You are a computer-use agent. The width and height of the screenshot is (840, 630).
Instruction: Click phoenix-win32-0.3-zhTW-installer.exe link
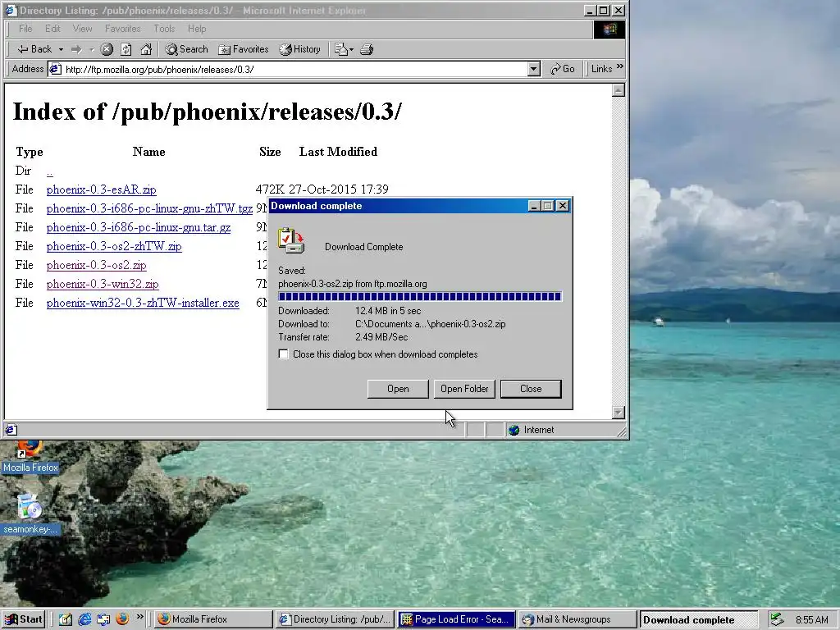point(143,303)
